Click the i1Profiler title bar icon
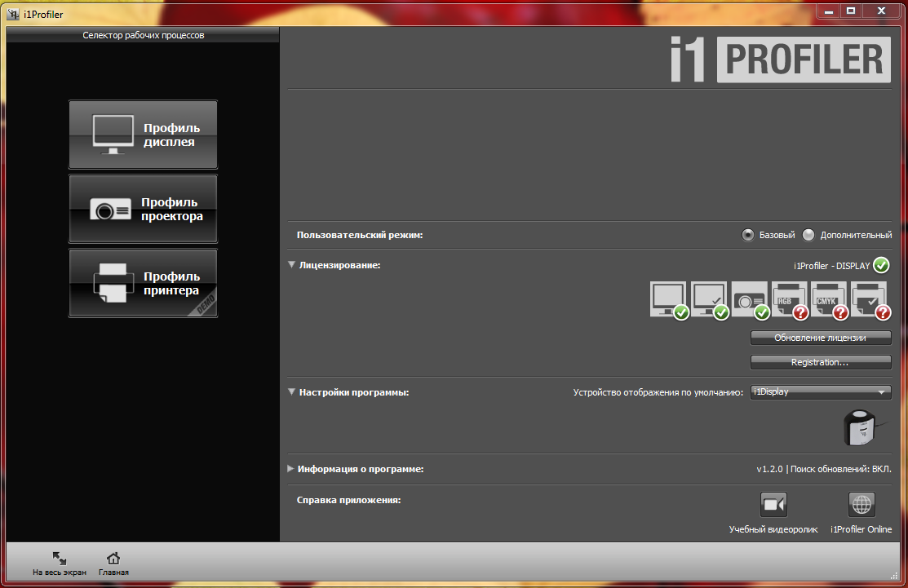Image resolution: width=908 pixels, height=588 pixels. (13, 14)
